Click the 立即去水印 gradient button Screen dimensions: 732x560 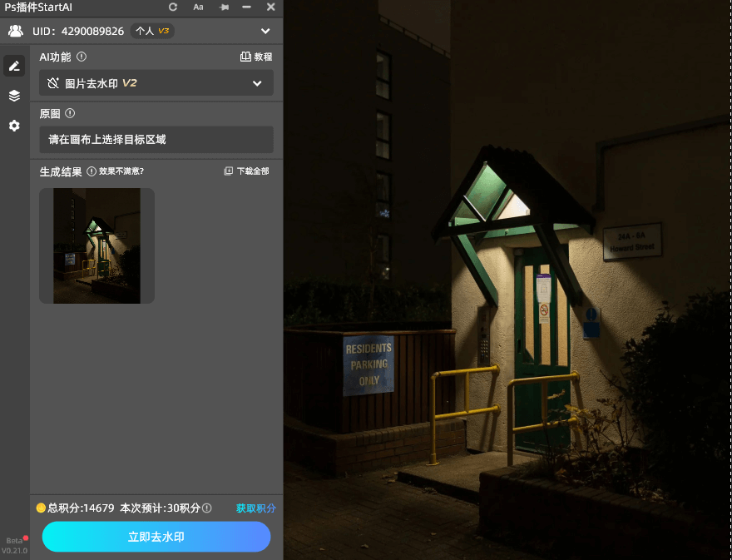156,537
